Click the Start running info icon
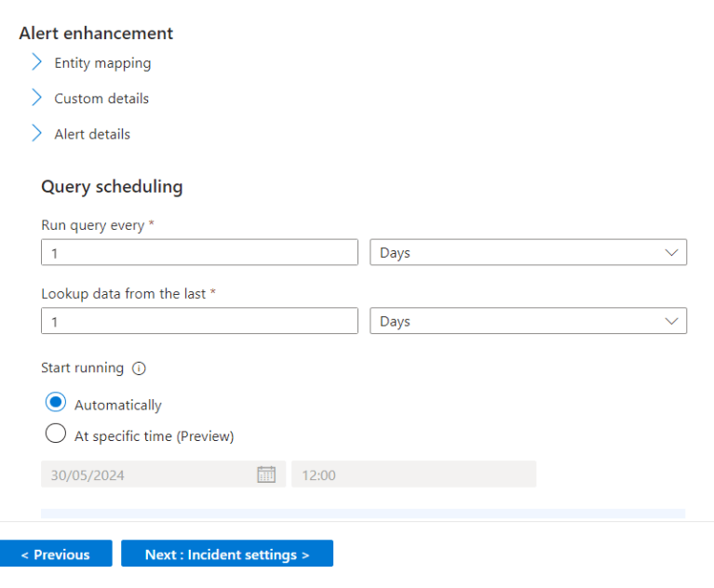 click(139, 368)
